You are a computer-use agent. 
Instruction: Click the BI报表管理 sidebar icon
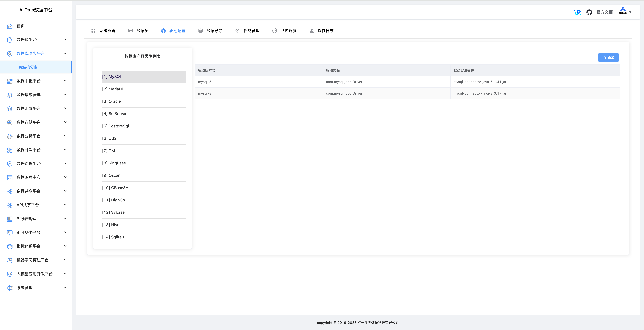[10, 219]
